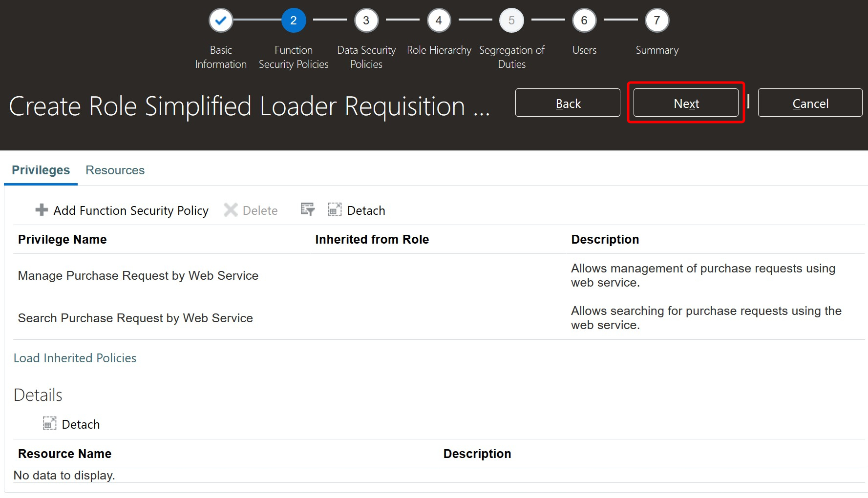Screen dimensions: 868x498
Task: Open the Segregation of Duties step icon
Action: click(511, 20)
